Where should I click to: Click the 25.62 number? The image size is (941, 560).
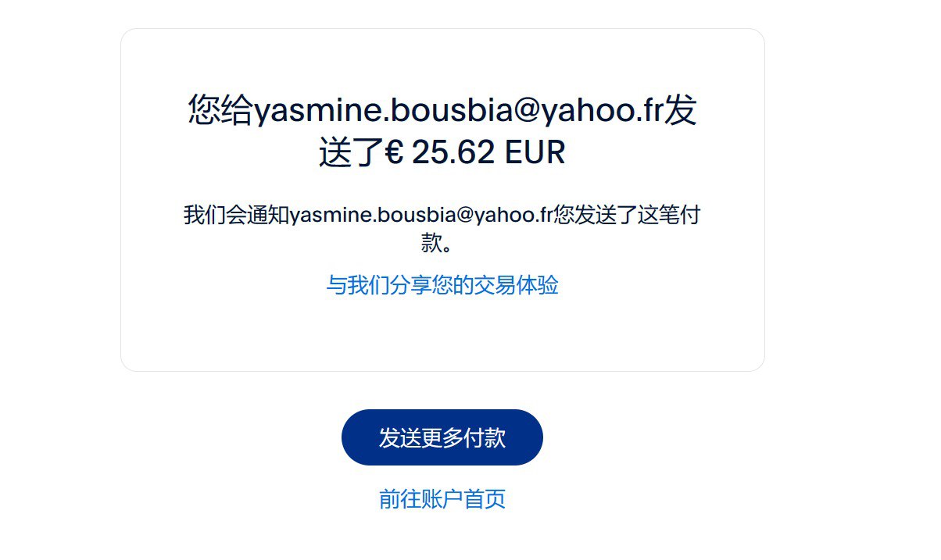click(x=453, y=152)
